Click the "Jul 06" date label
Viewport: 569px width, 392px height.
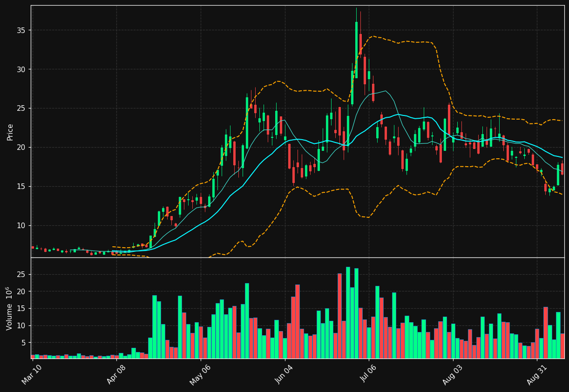click(x=368, y=374)
